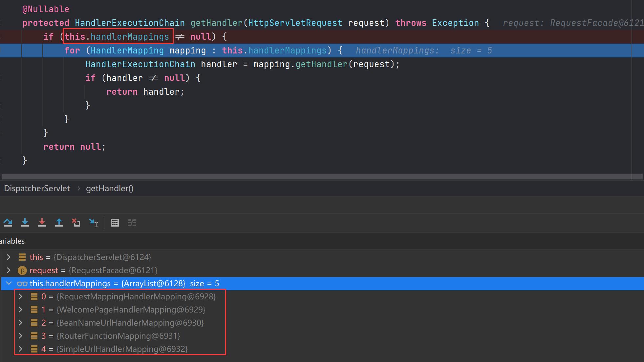
Task: Expand the 'this' DispatcherServlet variable
Action: pyautogui.click(x=9, y=257)
